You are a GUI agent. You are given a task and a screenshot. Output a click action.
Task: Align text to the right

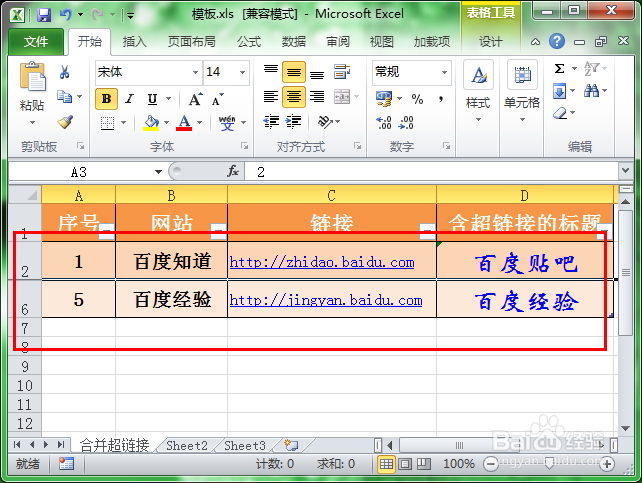316,97
